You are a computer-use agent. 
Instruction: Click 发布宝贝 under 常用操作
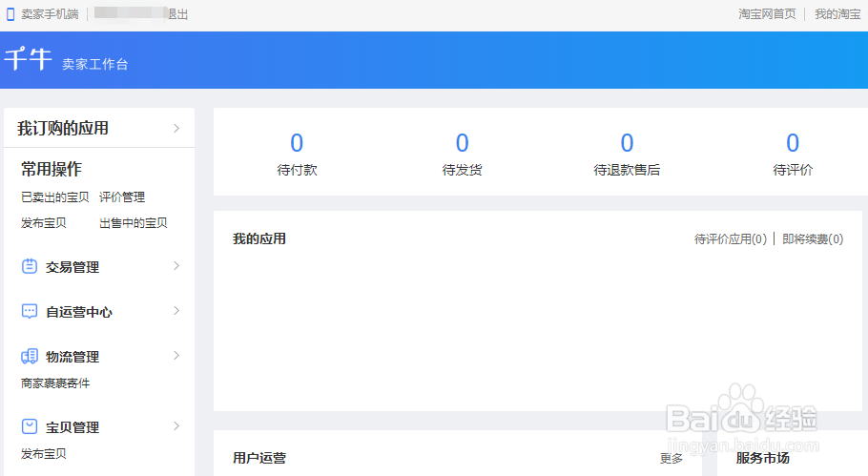coord(44,223)
